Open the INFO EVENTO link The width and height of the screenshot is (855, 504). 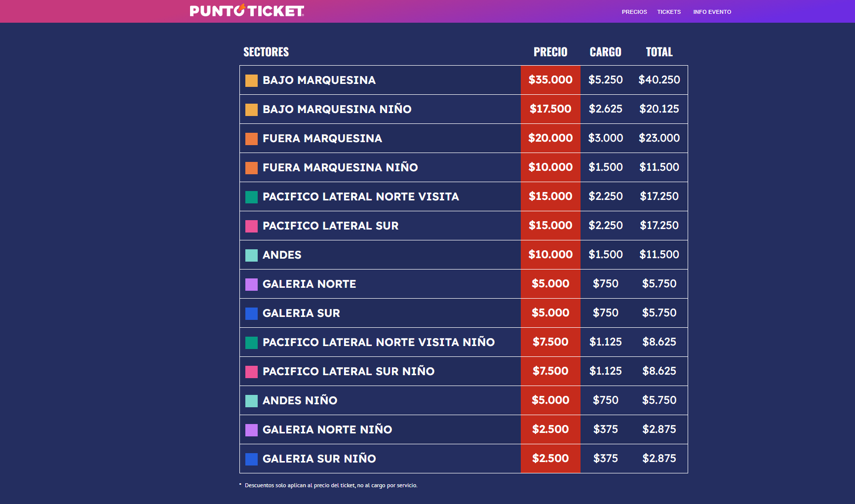pyautogui.click(x=712, y=12)
